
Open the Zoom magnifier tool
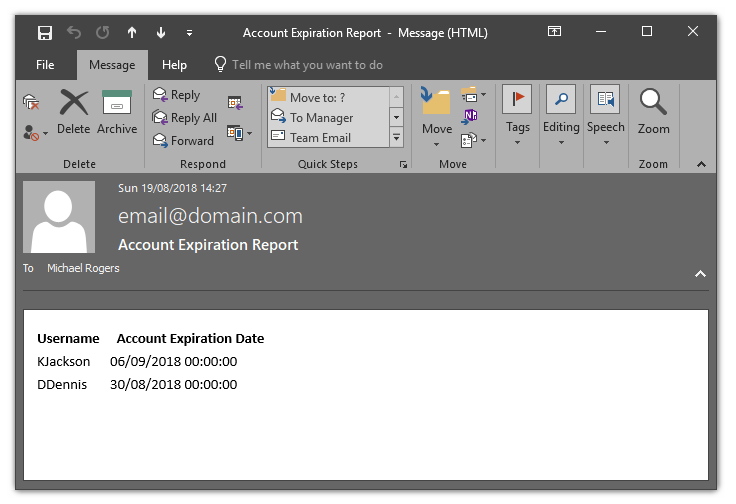tap(653, 111)
